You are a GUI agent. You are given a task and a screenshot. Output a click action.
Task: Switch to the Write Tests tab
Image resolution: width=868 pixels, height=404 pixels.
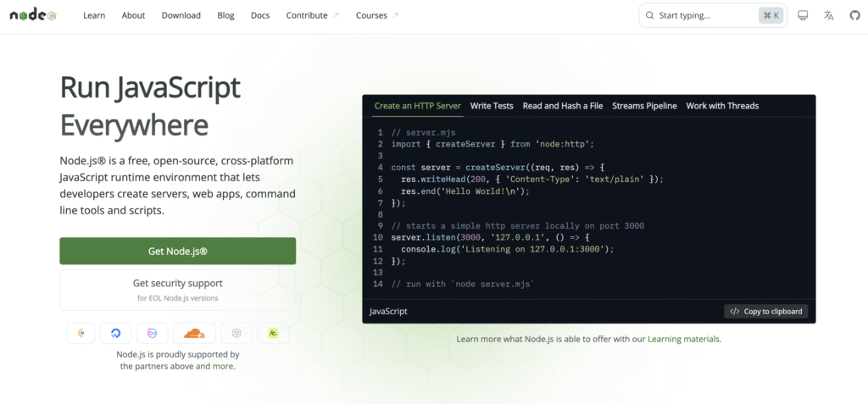point(492,106)
